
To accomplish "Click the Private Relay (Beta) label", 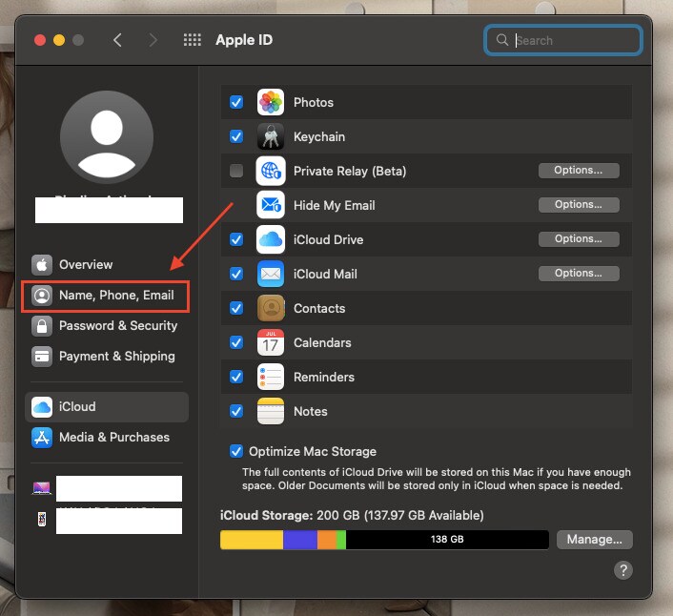I will coord(350,172).
